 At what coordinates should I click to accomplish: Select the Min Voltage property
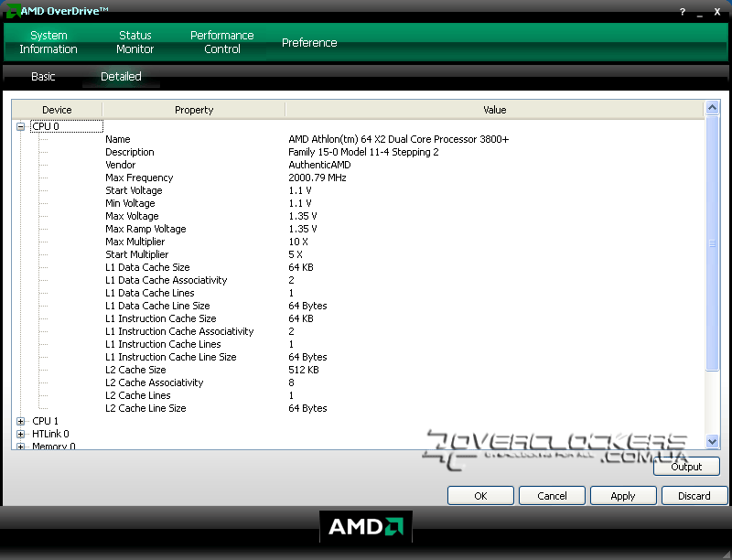(130, 203)
